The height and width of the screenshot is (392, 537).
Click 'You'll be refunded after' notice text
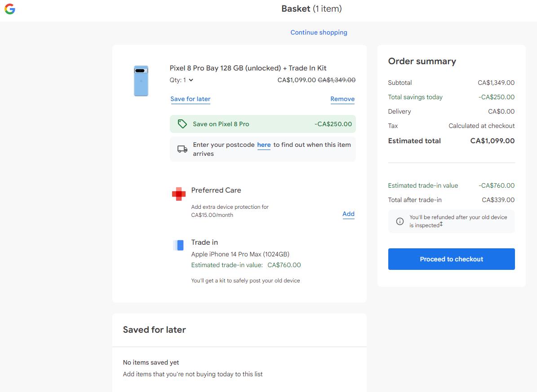point(458,221)
